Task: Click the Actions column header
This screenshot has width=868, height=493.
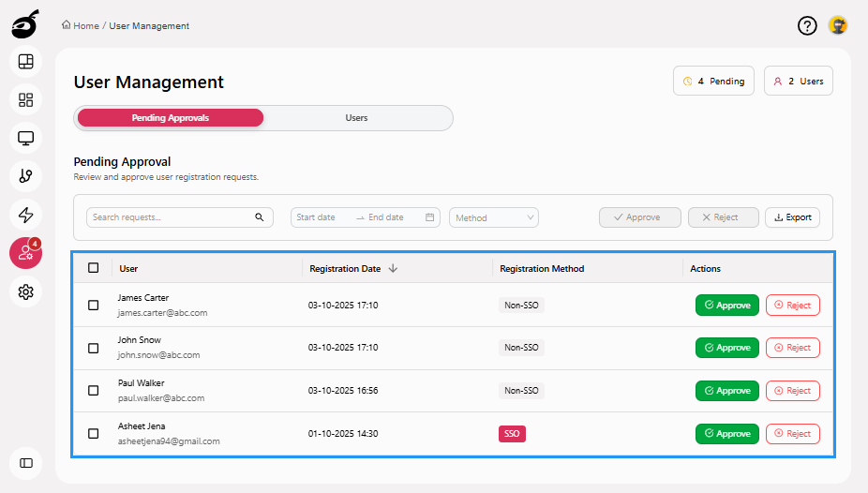Action: coord(705,269)
